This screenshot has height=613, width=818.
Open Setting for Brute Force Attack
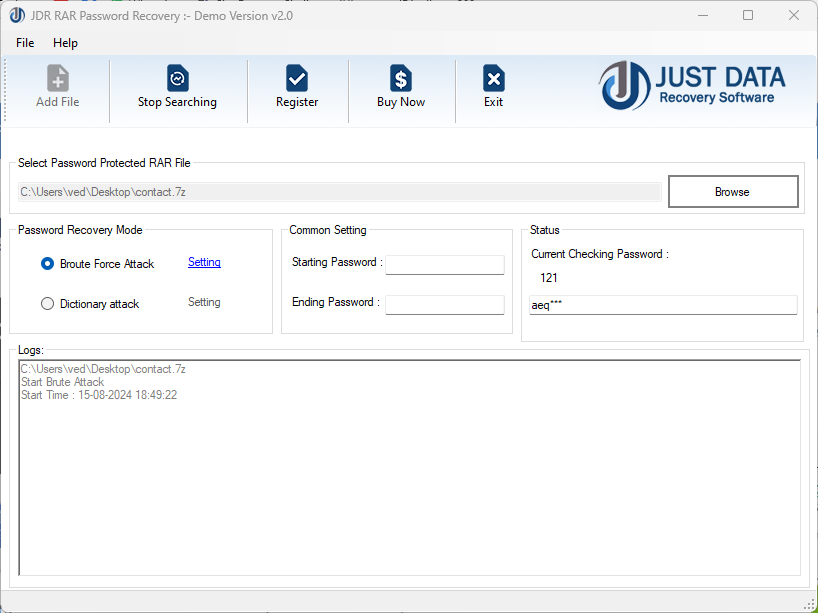coord(204,262)
